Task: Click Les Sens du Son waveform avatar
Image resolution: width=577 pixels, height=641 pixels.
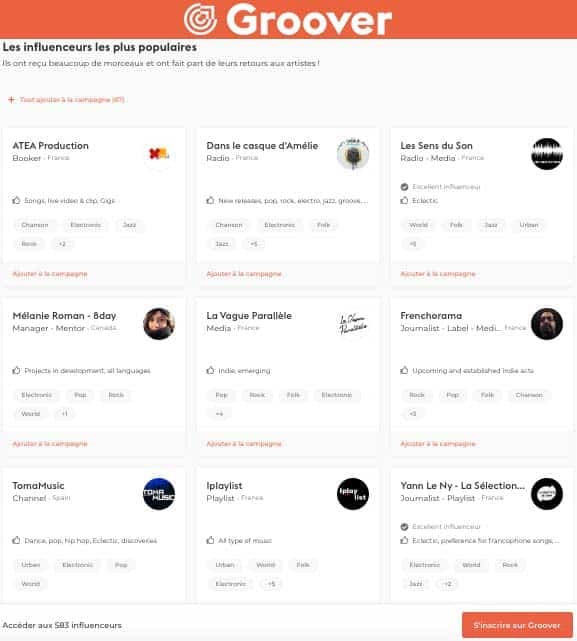Action: pos(547,154)
